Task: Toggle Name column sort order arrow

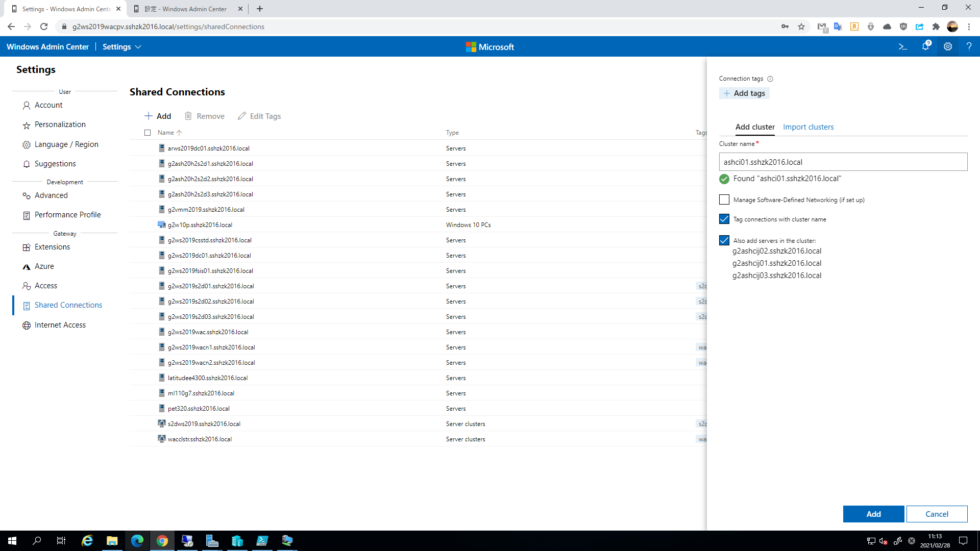Action: point(180,133)
